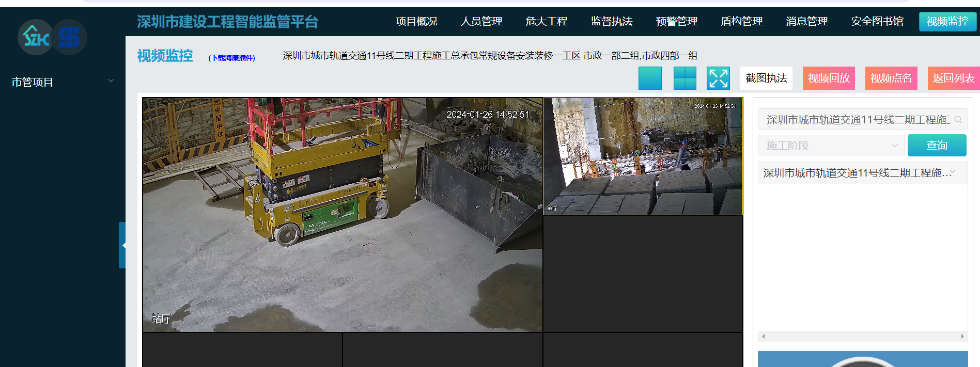The image size is (980, 367).
Task: Click the horizontal scrollbar under project list
Action: (863, 336)
